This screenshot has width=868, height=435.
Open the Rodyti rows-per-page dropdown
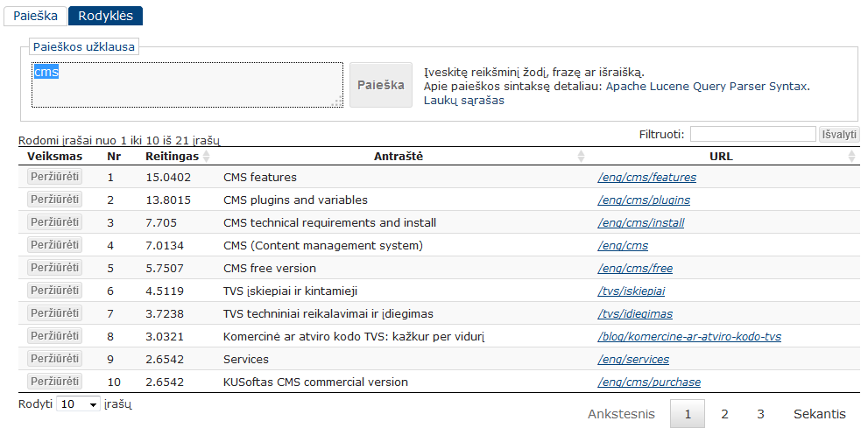pos(78,404)
